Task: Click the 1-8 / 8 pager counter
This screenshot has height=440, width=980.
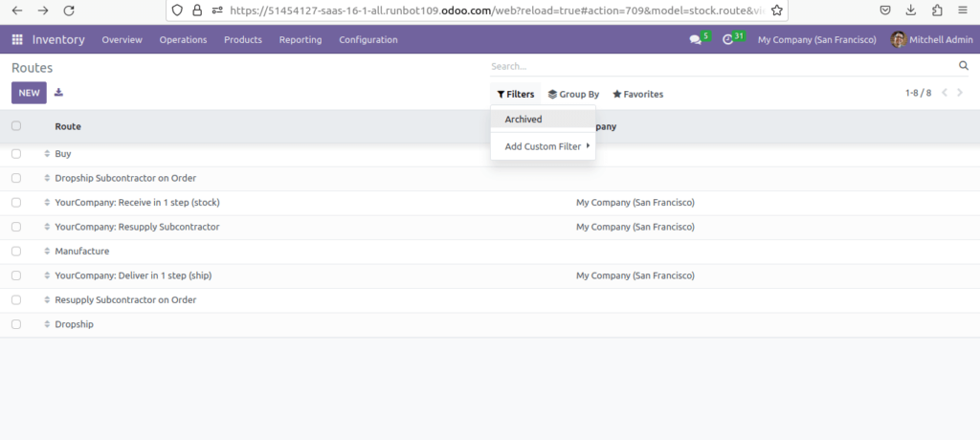Action: click(x=918, y=93)
